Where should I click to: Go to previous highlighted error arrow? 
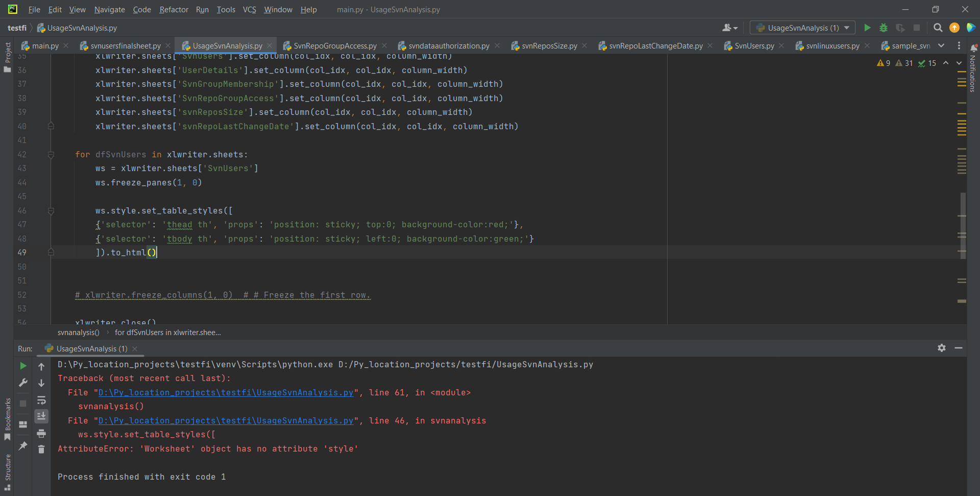tap(946, 63)
